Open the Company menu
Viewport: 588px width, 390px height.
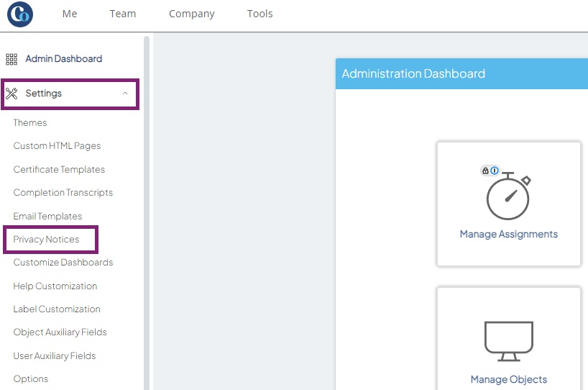tap(192, 14)
